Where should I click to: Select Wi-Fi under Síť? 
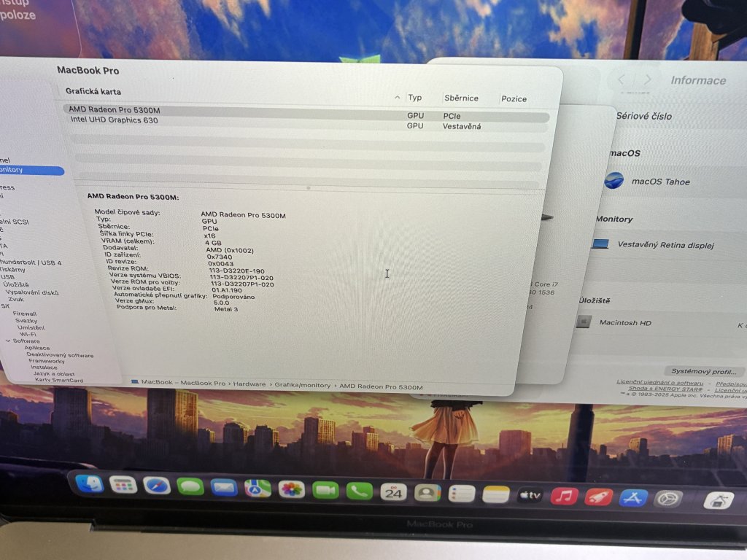28,334
